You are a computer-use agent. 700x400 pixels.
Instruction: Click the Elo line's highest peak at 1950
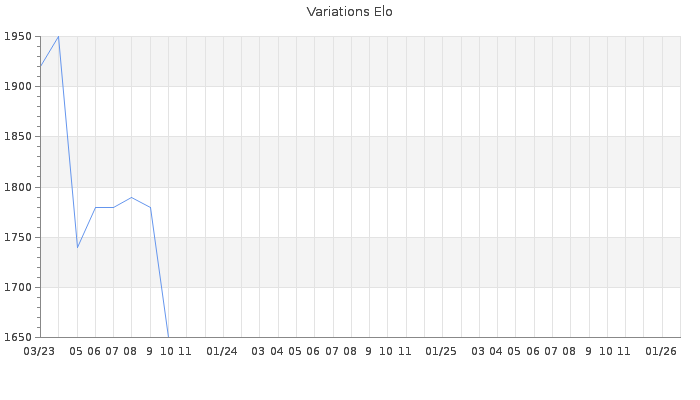pos(58,36)
